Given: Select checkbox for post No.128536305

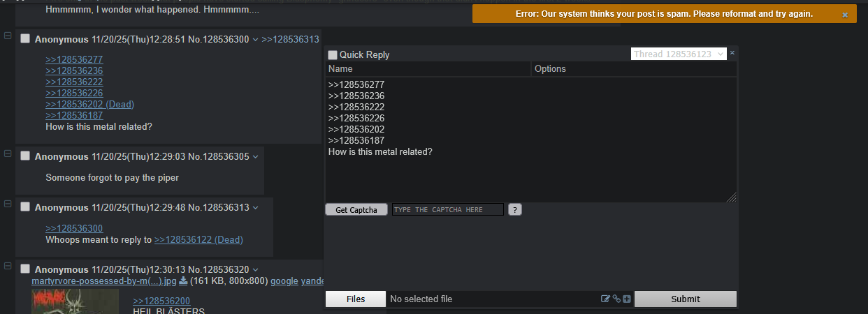Looking at the screenshot, I should [x=25, y=156].
